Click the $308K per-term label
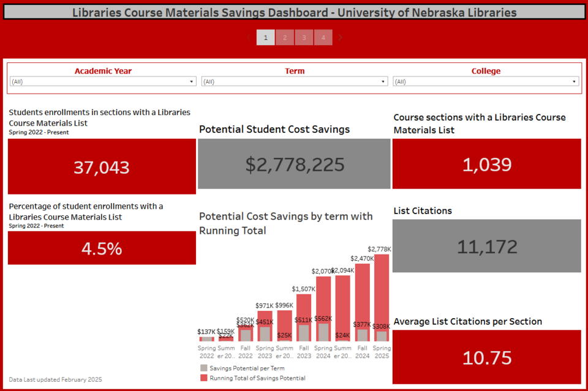Viewport: 588px width, 391px height. click(382, 326)
